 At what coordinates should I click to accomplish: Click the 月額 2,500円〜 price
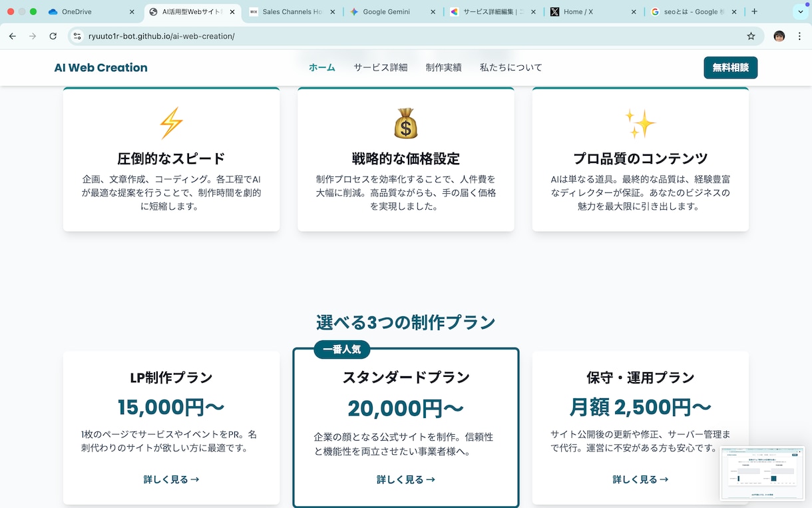[640, 407]
